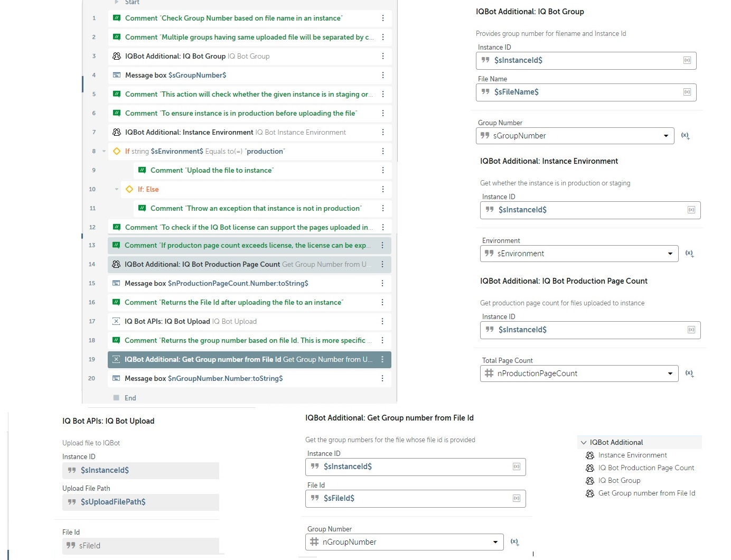Screen dimensions: 731x560
Task: Open three-dot menu on If: Else row
Action: [383, 189]
